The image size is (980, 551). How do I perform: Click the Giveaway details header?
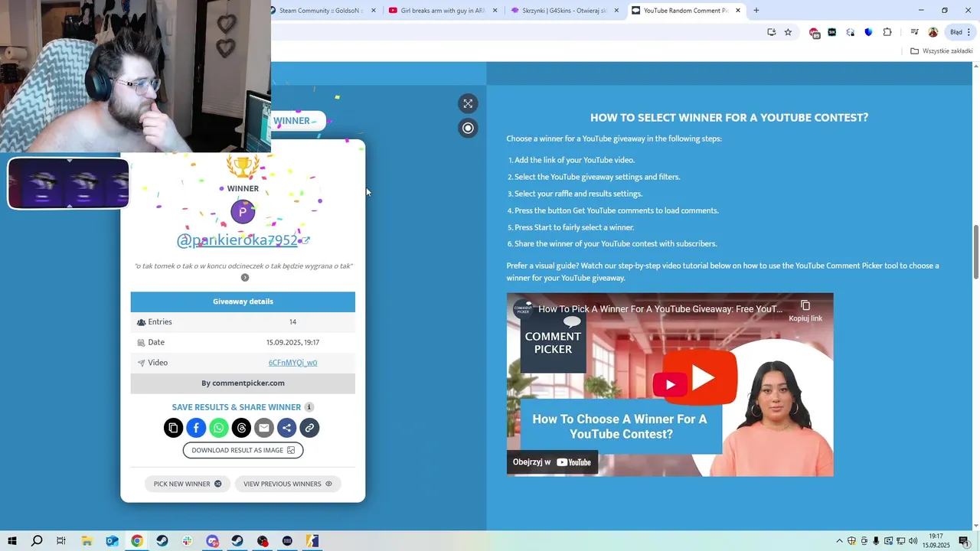point(243,302)
